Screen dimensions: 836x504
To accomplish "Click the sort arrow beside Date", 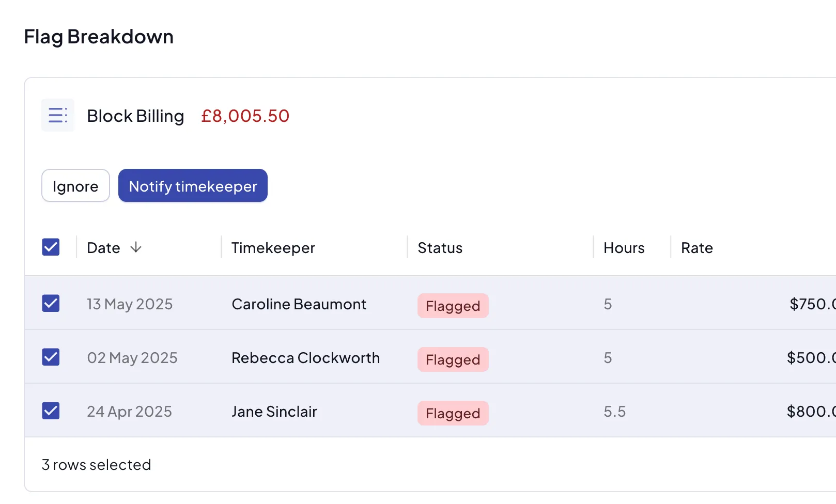I will (x=136, y=247).
